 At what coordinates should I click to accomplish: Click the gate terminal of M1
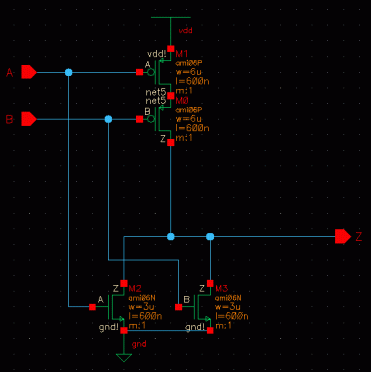click(140, 72)
